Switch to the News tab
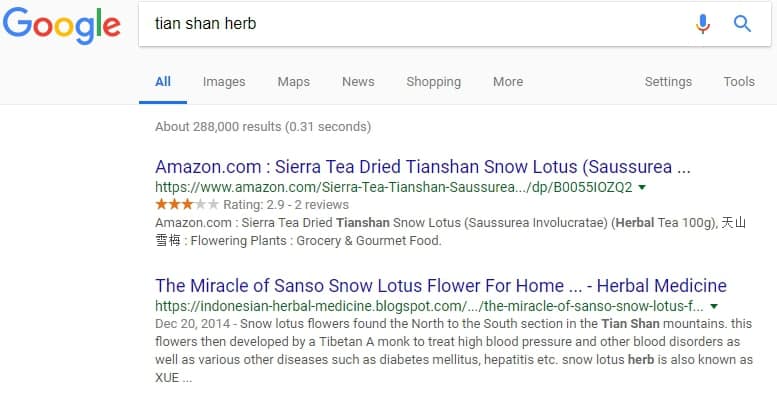This screenshot has width=777, height=393. click(x=358, y=82)
